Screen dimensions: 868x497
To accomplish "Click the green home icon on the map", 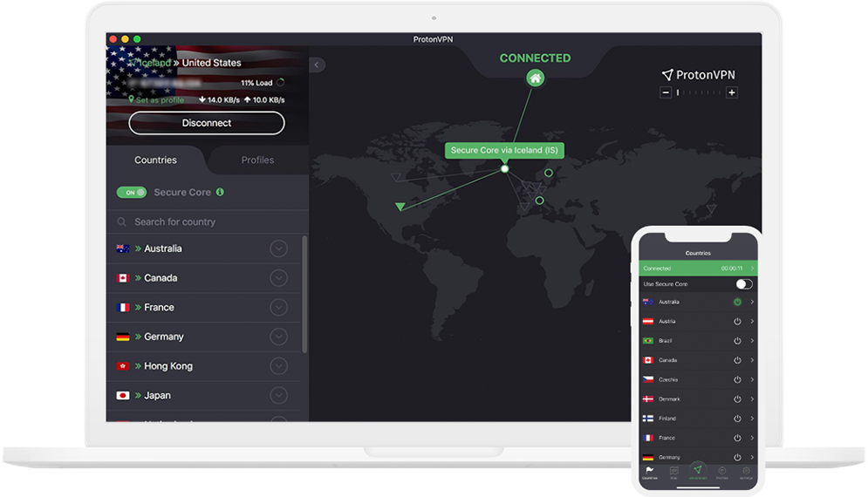I will (x=535, y=78).
